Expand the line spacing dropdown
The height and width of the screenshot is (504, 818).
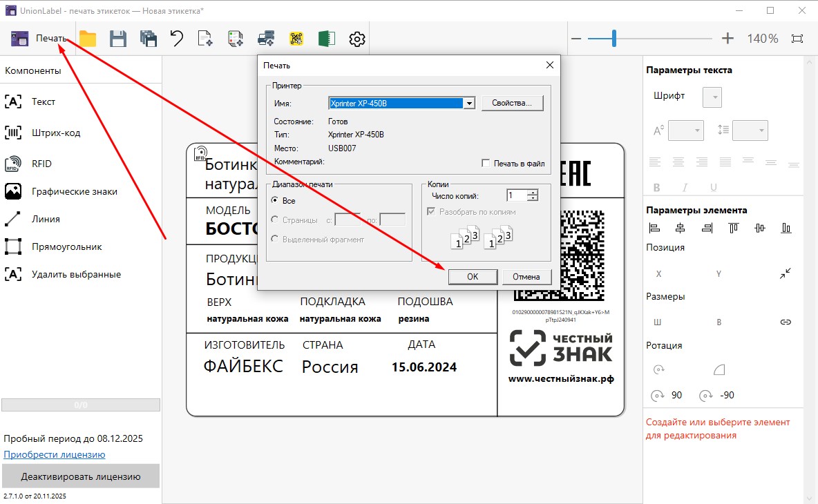click(x=750, y=130)
